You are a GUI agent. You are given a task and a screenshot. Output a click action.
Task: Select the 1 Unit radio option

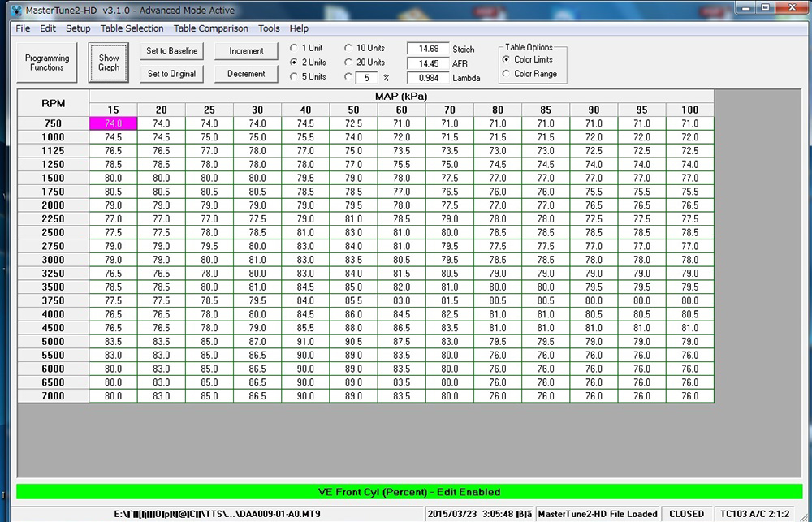[x=294, y=49]
